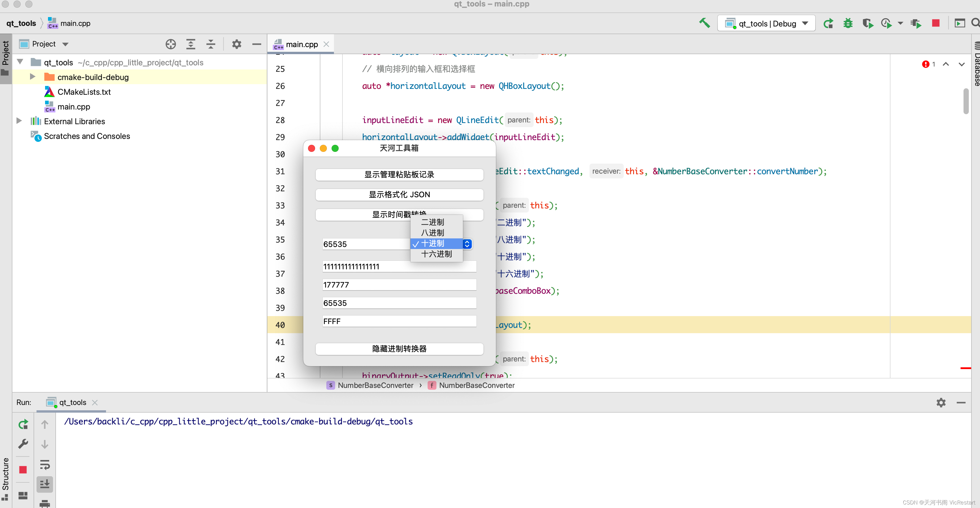Go to previous highlighted error arrow
The width and height of the screenshot is (980, 508).
(946, 64)
